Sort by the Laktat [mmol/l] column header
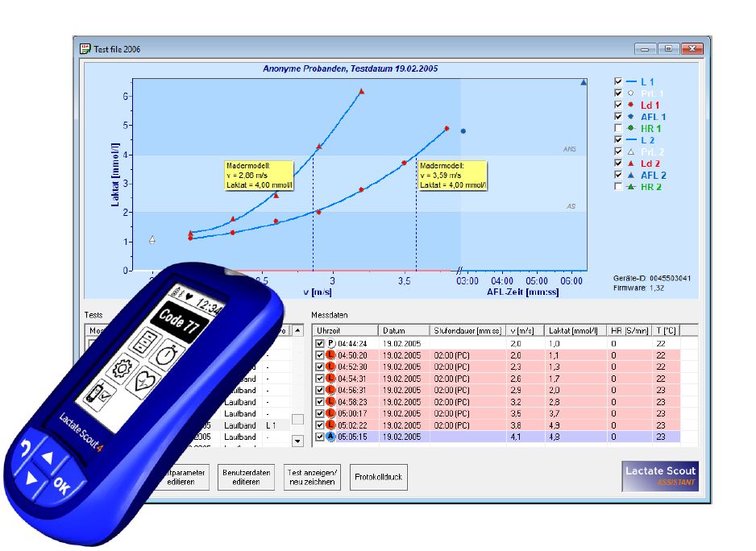 pyautogui.click(x=570, y=330)
